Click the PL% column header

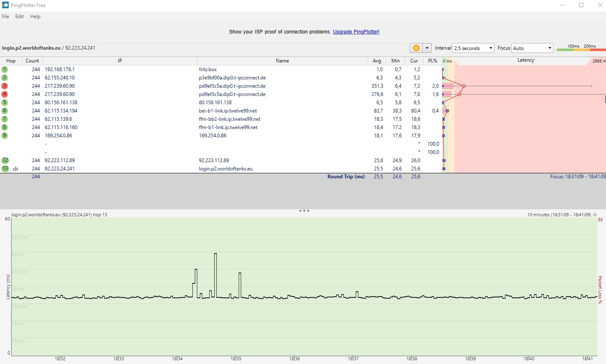[433, 61]
